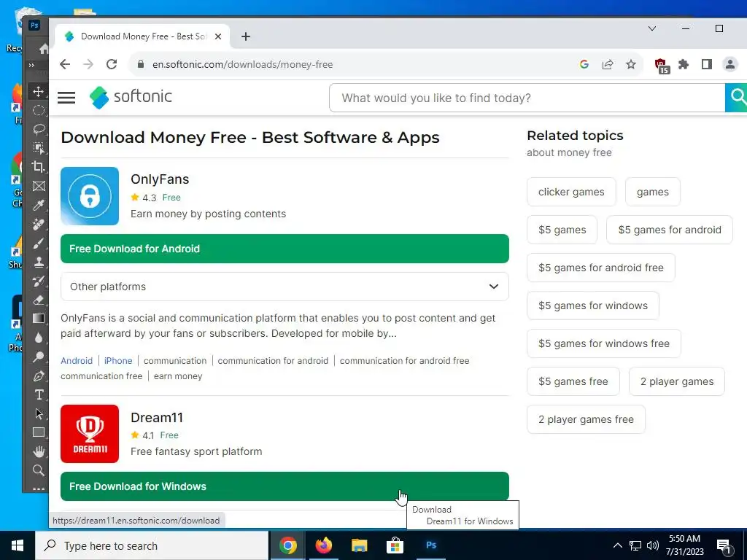The image size is (747, 560).
Task: Click Free Download for Android button
Action: point(285,249)
